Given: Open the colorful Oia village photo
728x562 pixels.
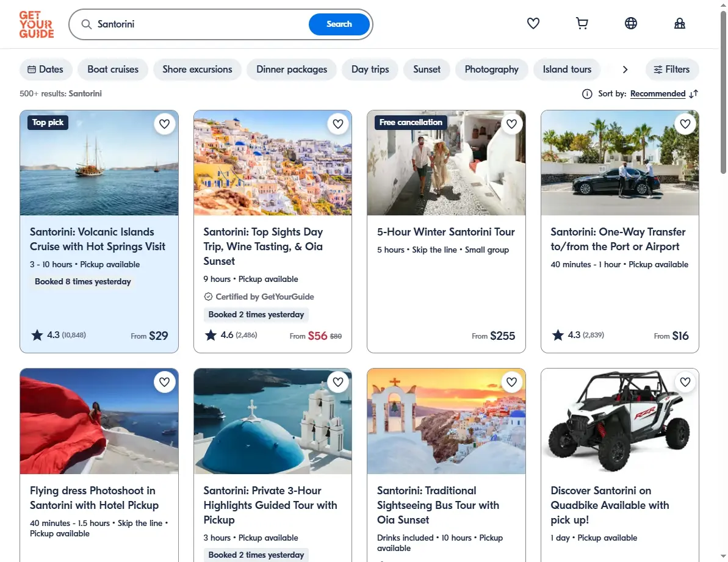Looking at the screenshot, I should pyautogui.click(x=273, y=163).
